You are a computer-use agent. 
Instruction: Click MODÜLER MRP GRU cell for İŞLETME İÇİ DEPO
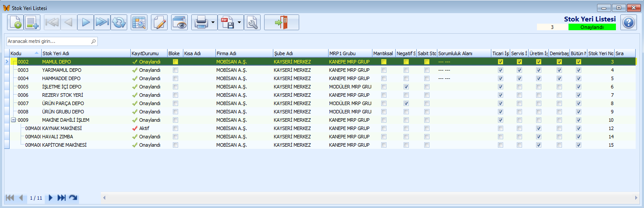tap(350, 87)
